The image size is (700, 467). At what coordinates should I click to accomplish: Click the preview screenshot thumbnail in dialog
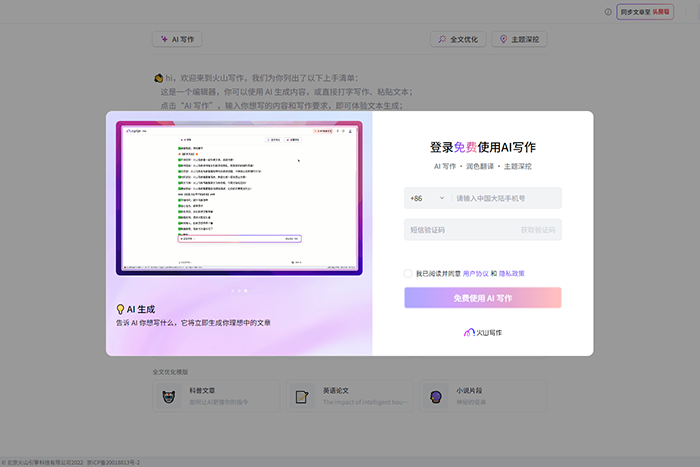239,198
